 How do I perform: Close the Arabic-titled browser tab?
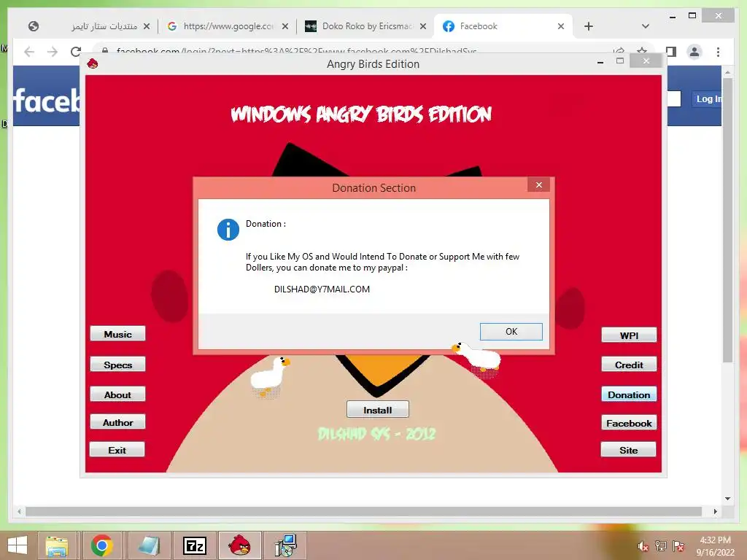click(x=146, y=26)
